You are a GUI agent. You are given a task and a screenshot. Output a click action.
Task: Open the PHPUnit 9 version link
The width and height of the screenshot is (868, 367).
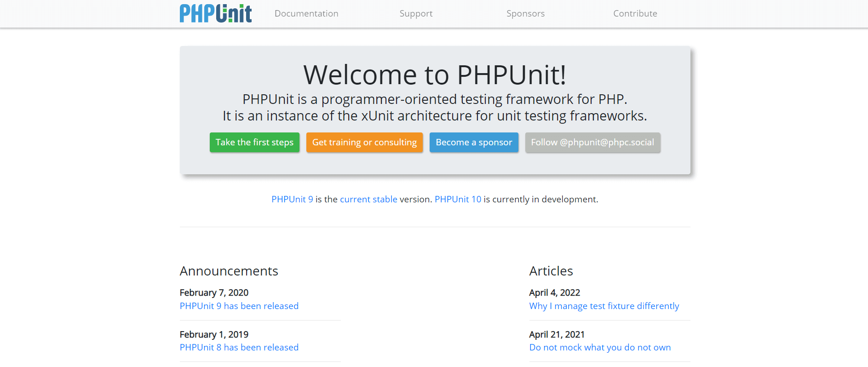point(292,199)
